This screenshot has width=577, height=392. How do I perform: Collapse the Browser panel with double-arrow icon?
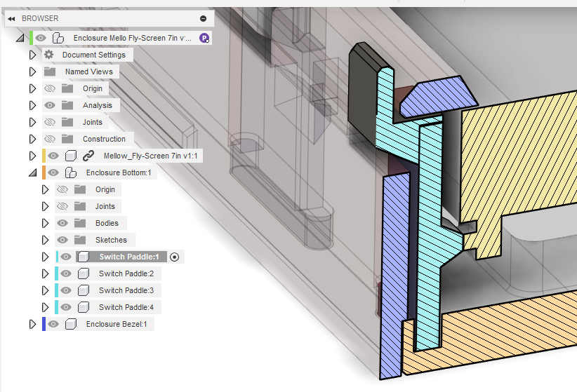(11, 19)
